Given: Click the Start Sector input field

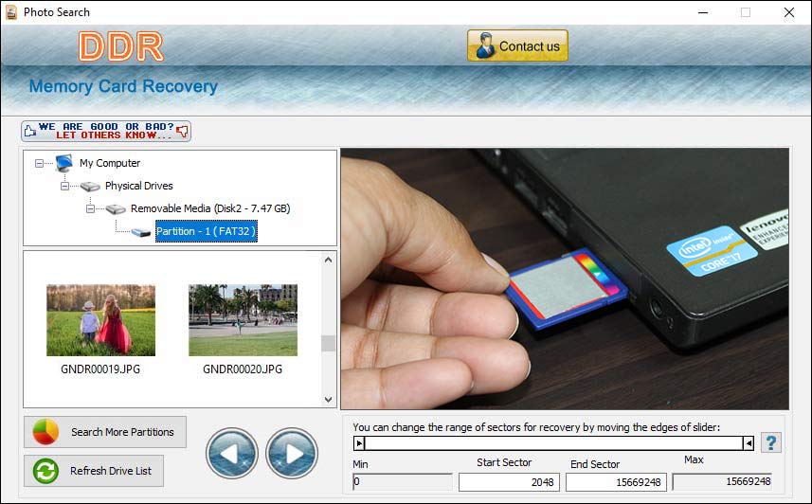Looking at the screenshot, I should 509,481.
